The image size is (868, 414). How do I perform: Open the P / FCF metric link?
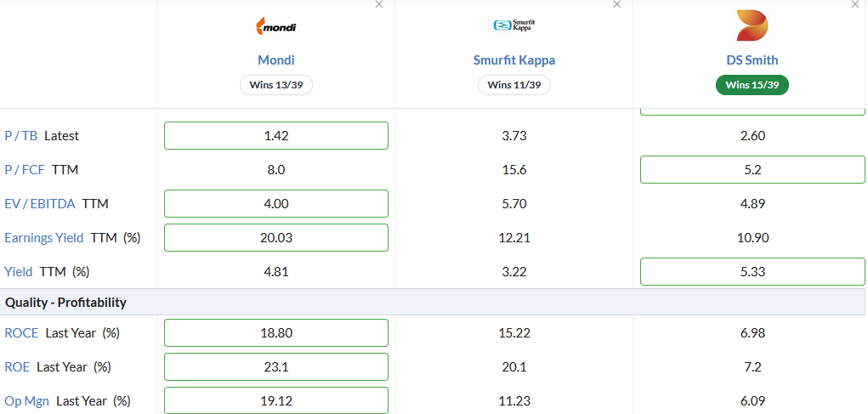click(25, 170)
